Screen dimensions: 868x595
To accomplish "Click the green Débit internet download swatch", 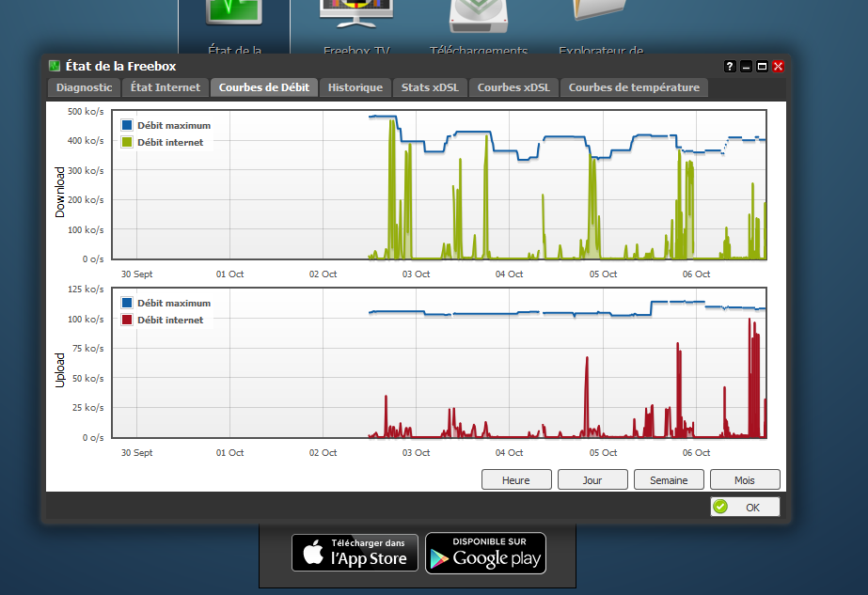I will click(127, 142).
